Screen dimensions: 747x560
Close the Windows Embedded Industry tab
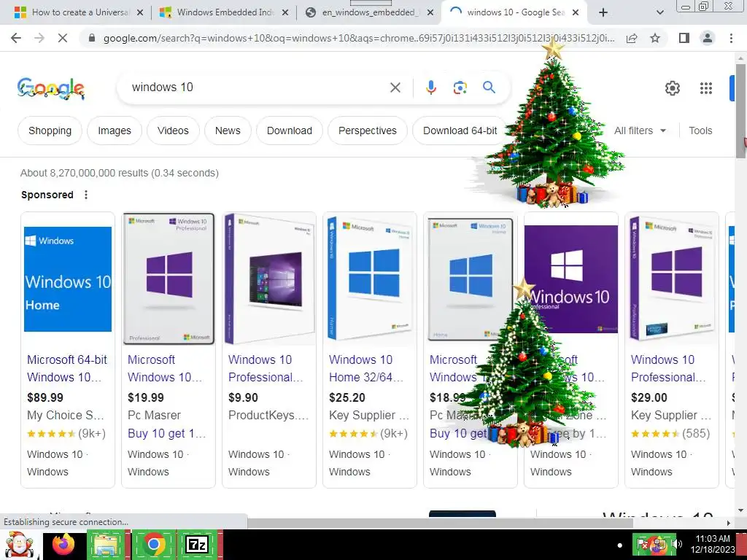coord(285,13)
